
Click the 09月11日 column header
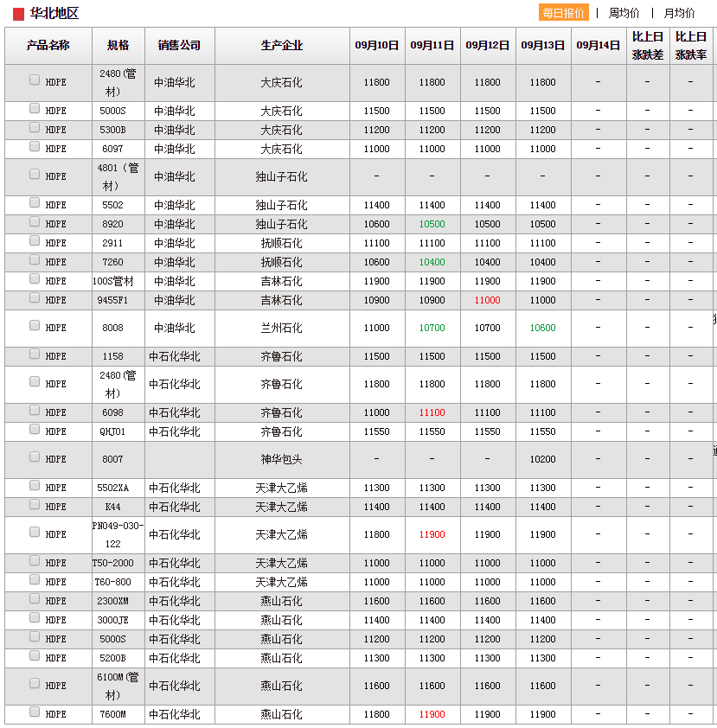[x=432, y=46]
